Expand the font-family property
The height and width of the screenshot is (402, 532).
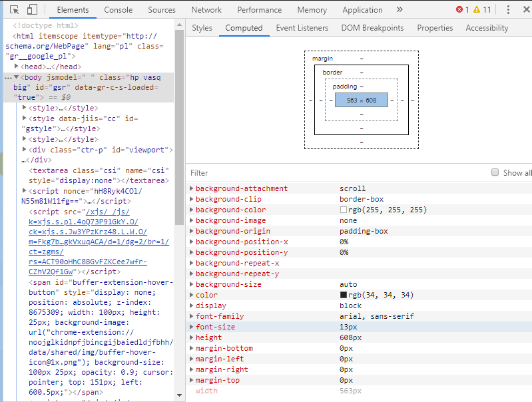point(191,316)
